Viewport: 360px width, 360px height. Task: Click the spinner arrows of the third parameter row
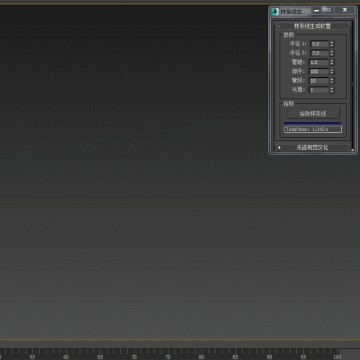point(332,62)
